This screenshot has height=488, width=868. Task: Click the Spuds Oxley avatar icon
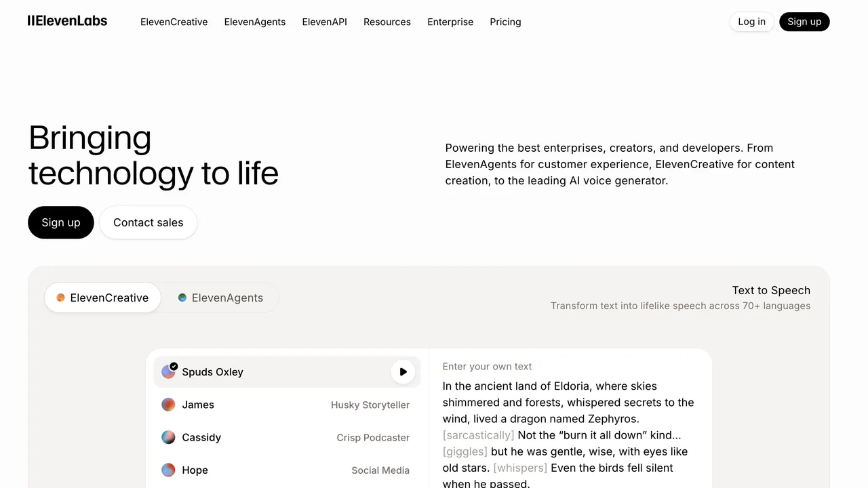(168, 371)
